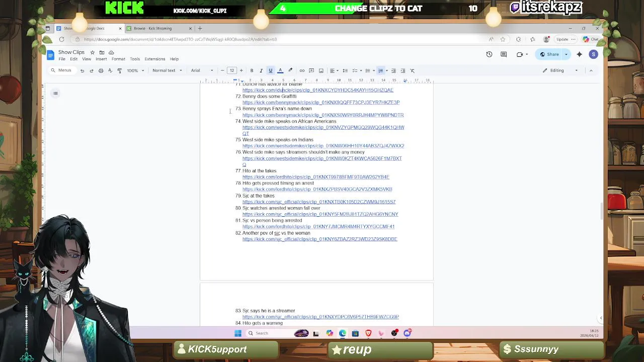Toggle italic formatting
The width and height of the screenshot is (644, 362).
(261, 70)
